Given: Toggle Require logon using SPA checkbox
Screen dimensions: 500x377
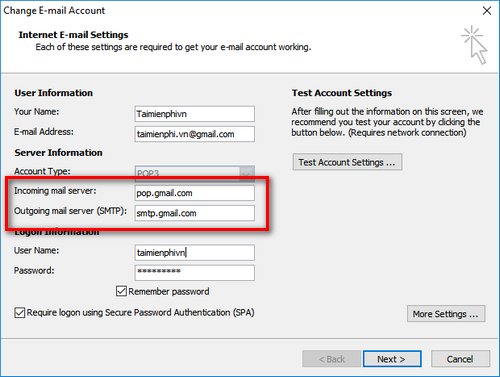Looking at the screenshot, I should tap(20, 313).
